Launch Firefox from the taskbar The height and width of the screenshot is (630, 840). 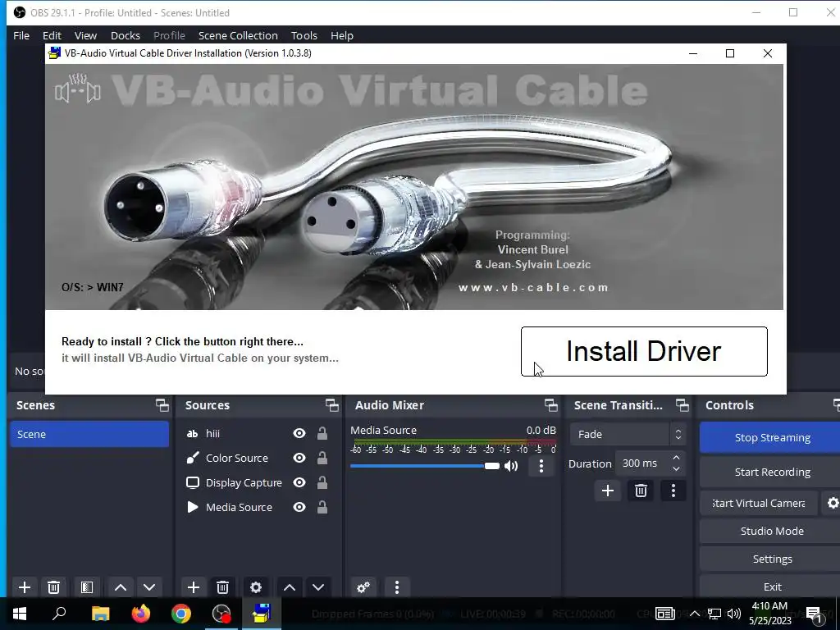(141, 614)
